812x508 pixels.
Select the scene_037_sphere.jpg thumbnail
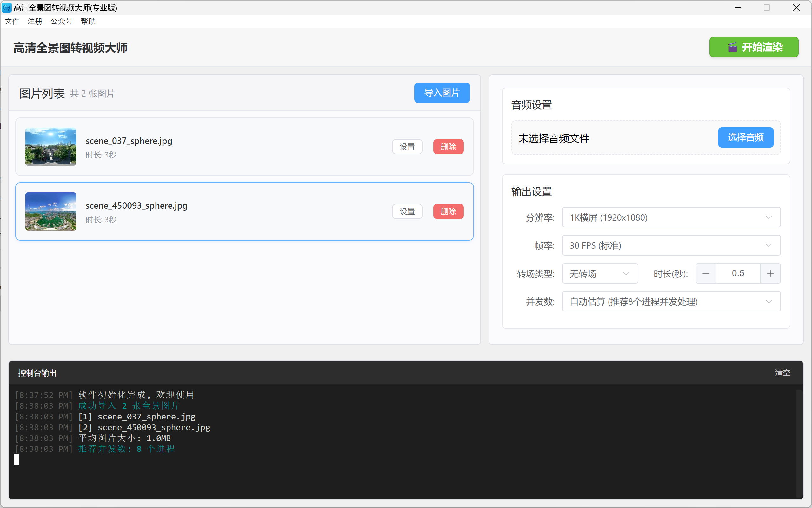point(51,146)
